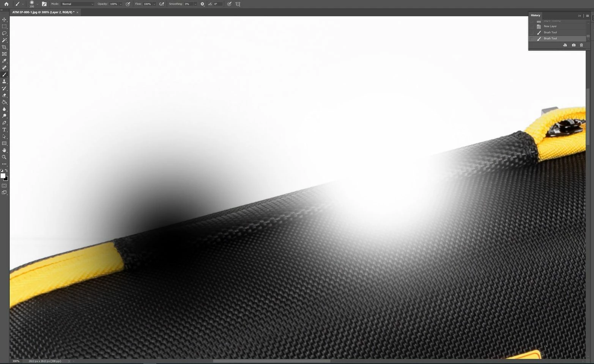Swap foreground and background colors

click(6, 170)
